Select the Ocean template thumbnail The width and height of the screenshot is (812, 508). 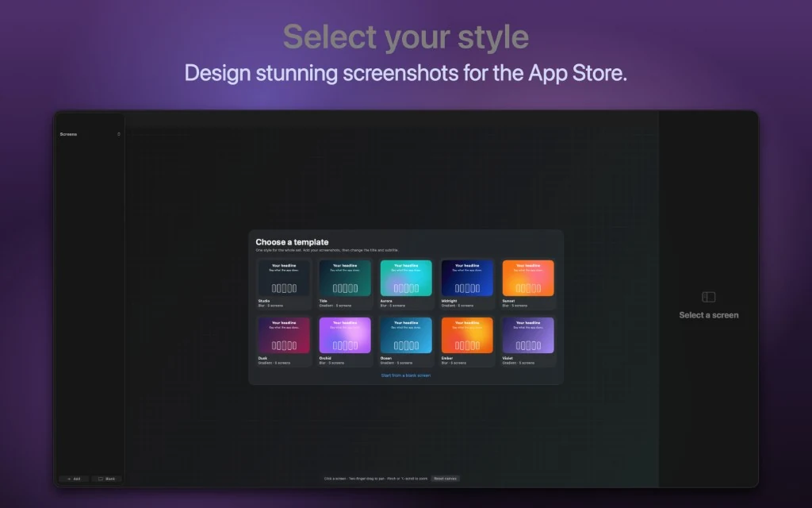(406, 336)
